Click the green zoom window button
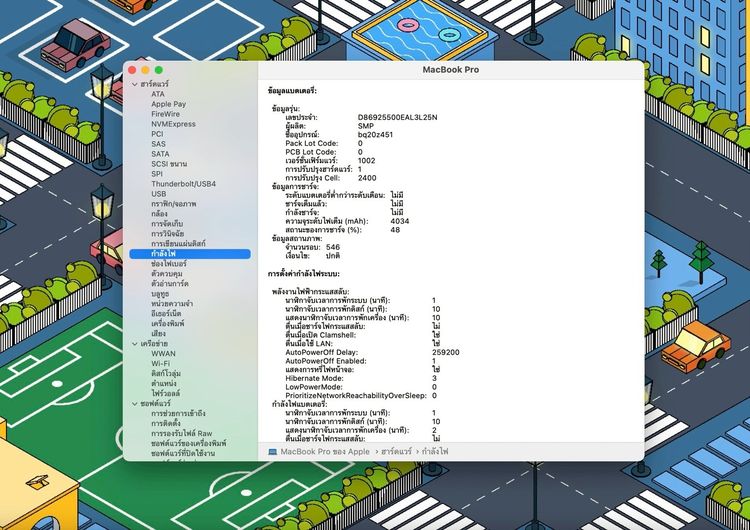The height and width of the screenshot is (530, 750). pos(158,70)
